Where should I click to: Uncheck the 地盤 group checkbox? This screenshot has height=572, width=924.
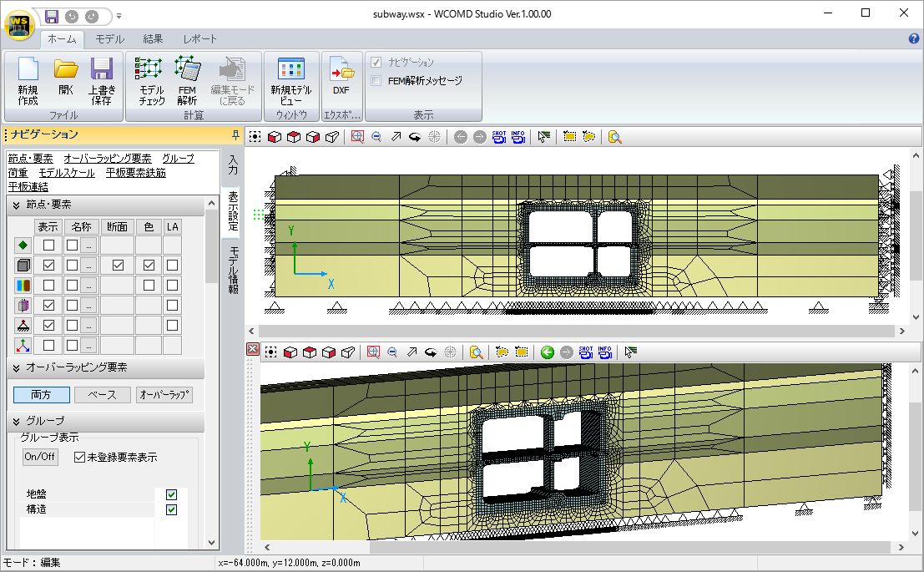[172, 494]
